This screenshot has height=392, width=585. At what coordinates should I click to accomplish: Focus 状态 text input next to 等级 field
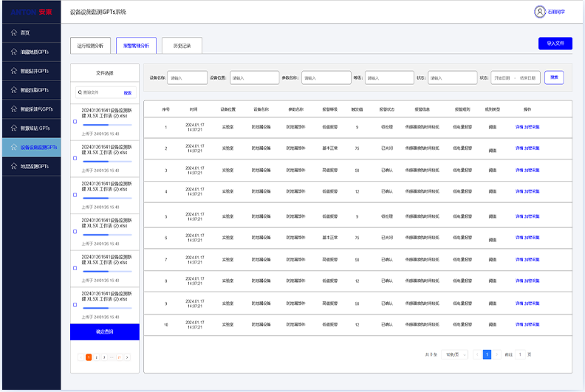(453, 78)
